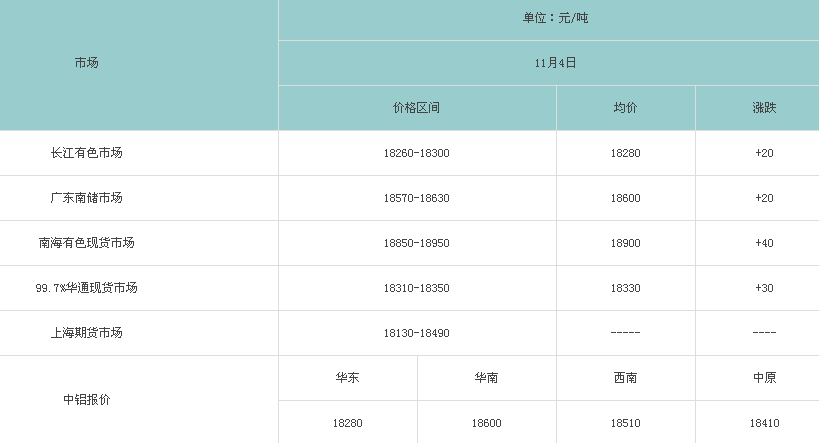Click the 99.7%华通现货市场 row label
This screenshot has width=819, height=443.
(x=86, y=288)
